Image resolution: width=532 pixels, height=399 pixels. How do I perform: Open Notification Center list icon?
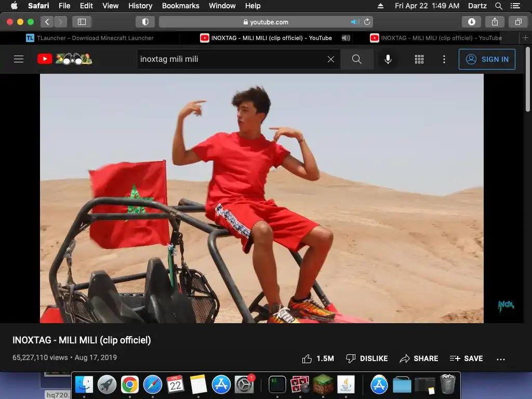pyautogui.click(x=515, y=6)
